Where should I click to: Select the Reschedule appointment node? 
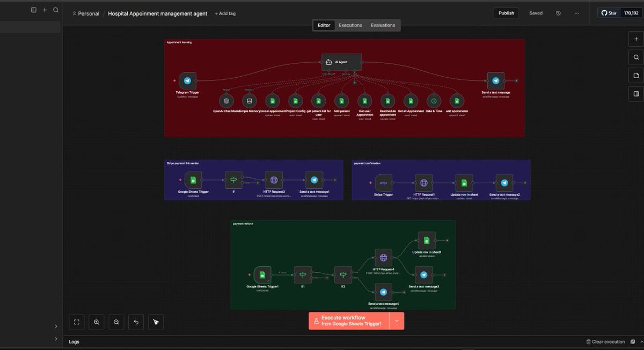point(387,100)
